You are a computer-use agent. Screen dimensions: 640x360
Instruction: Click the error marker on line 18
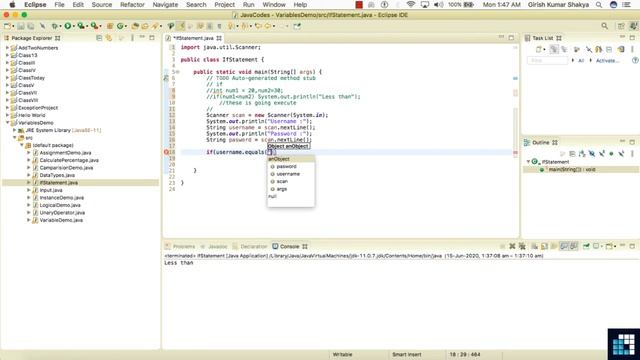(166, 152)
